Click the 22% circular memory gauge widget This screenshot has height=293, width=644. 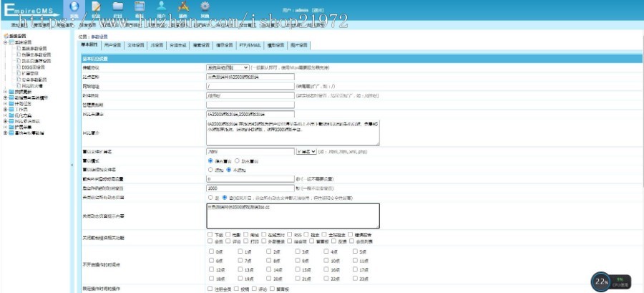(600, 282)
